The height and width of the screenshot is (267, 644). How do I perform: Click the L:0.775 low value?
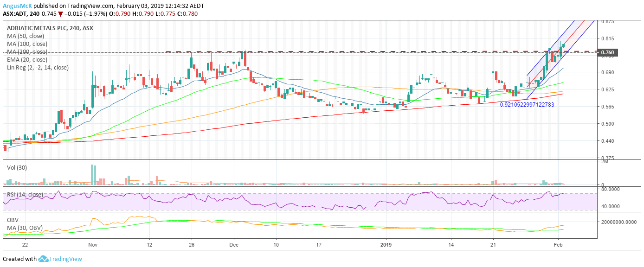coord(165,14)
